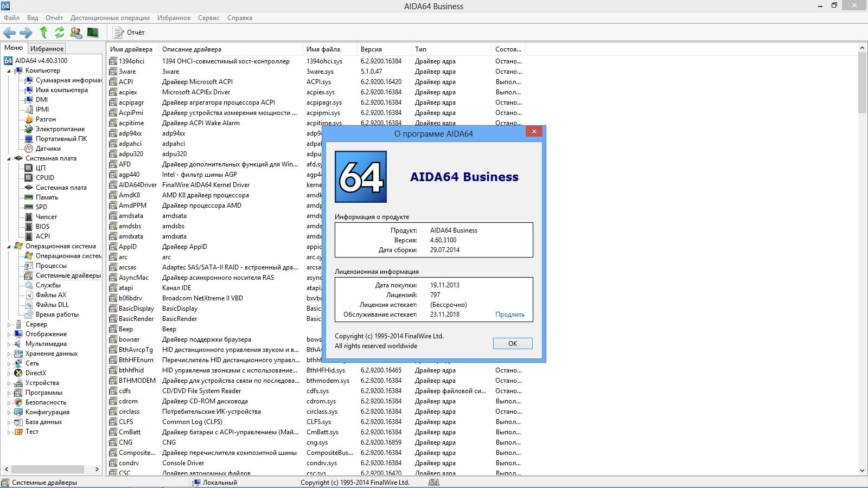Viewport: 868px width, 488px height.
Task: Click the Отчёт report toolbar button
Action: point(129,33)
